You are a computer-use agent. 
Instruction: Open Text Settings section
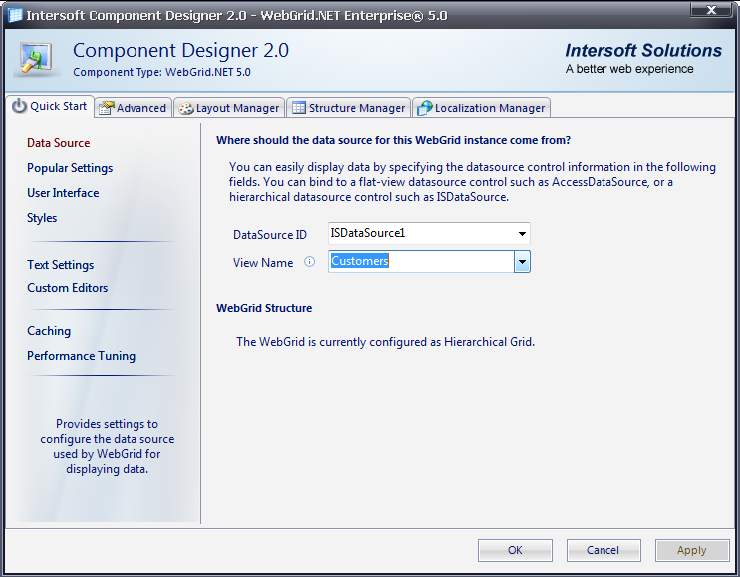(60, 265)
